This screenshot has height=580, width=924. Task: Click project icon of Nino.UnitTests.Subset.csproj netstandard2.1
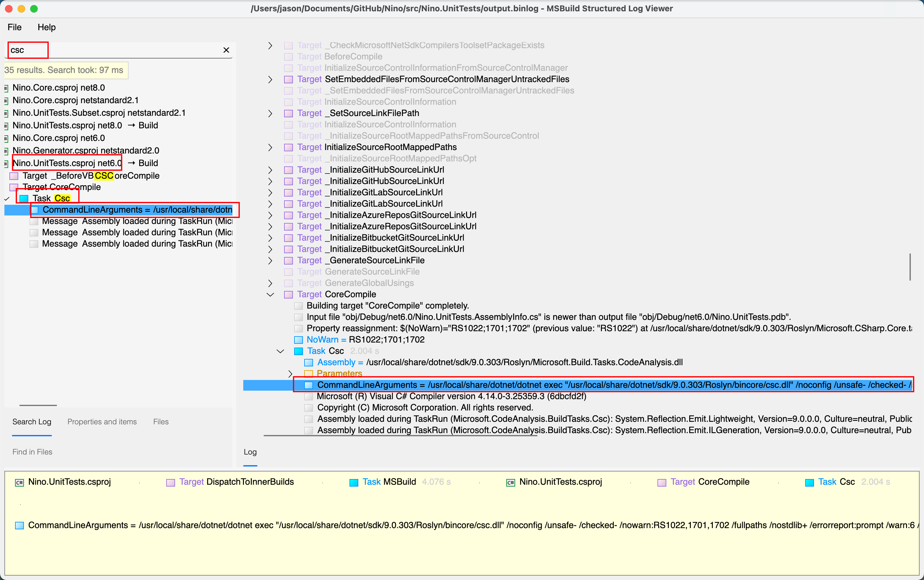pos(6,114)
